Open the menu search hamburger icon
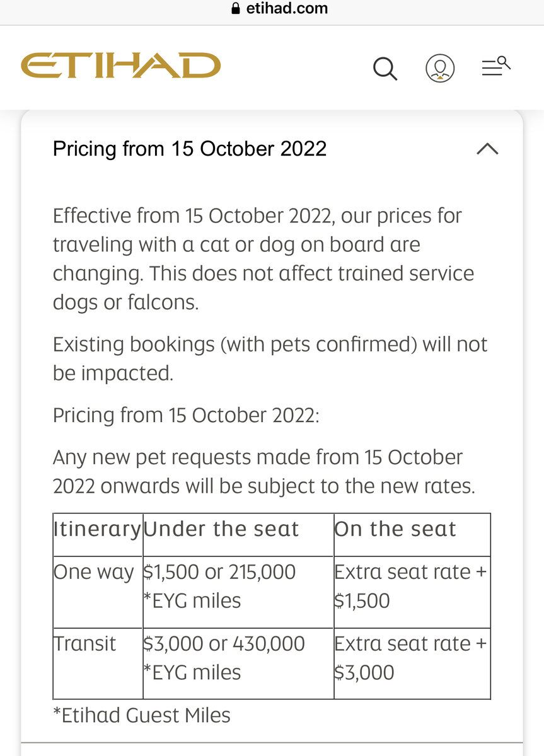Screen dimensions: 544x756 coord(496,66)
